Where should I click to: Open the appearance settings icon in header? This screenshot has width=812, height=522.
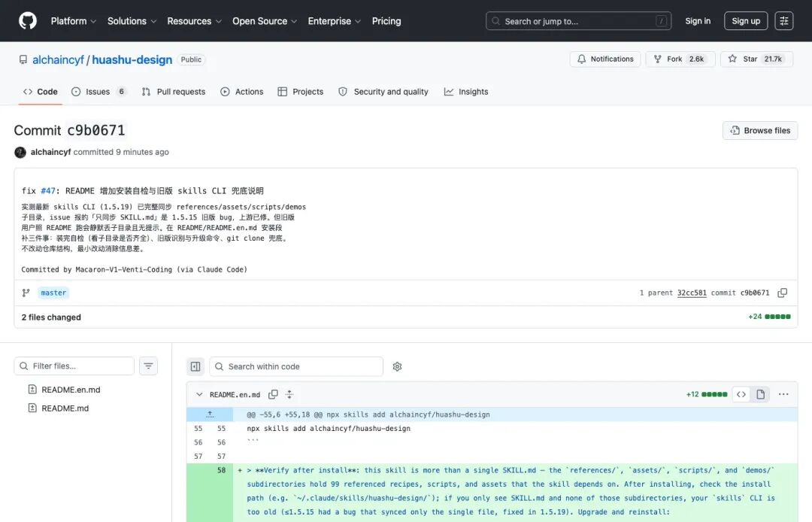point(784,21)
